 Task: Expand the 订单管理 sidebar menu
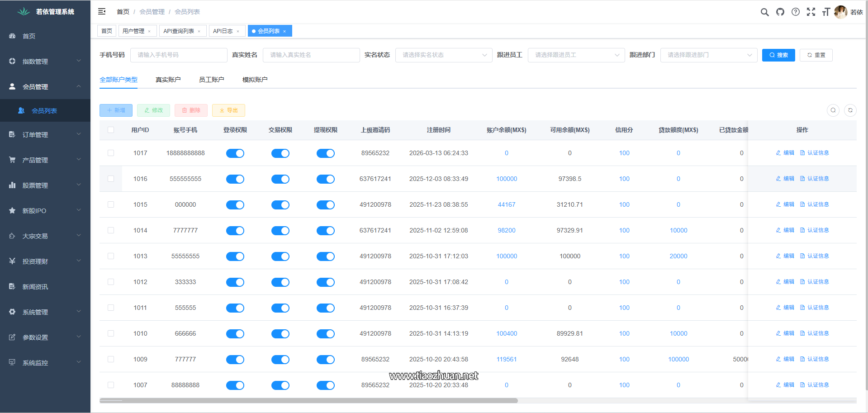tap(45, 135)
